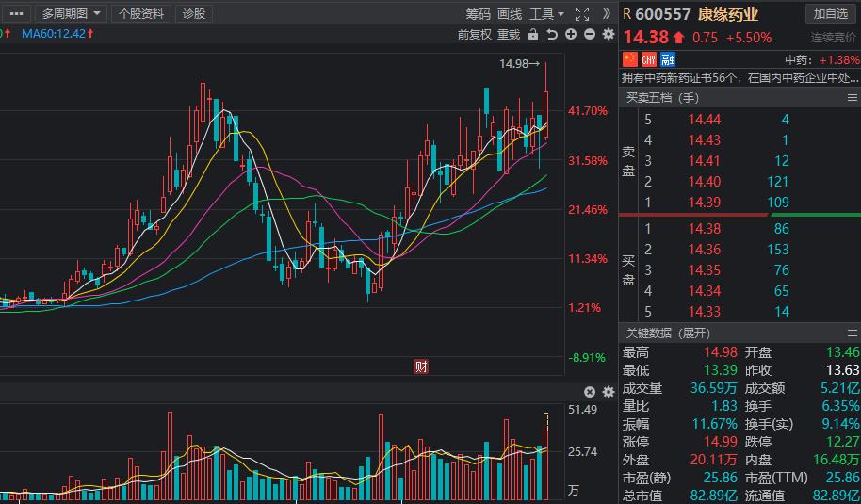
Task: Click 加自选 to add to watchlist
Action: 831,13
